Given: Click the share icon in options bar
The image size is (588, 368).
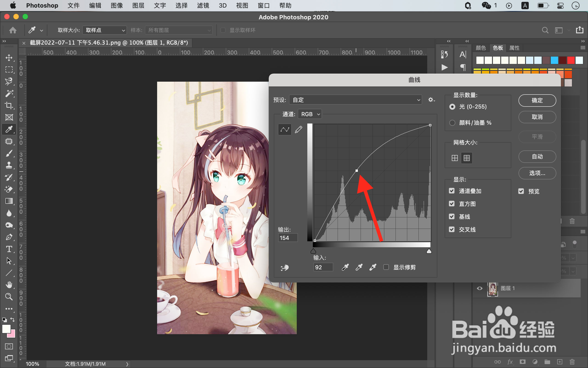Looking at the screenshot, I should pos(580,30).
